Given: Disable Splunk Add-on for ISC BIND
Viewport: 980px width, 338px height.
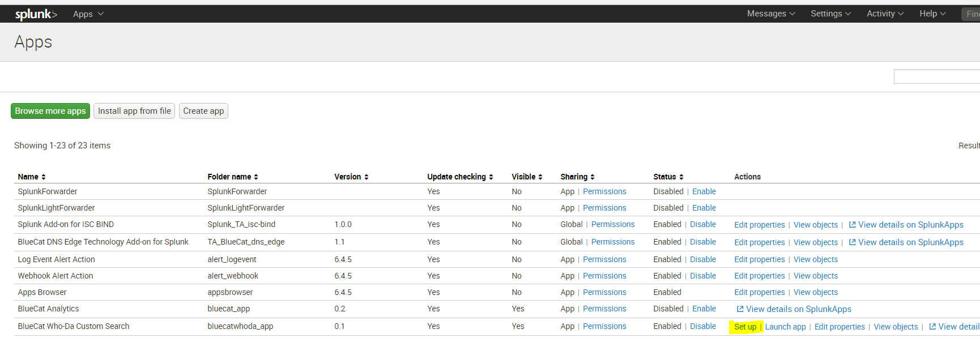Looking at the screenshot, I should tap(703, 224).
